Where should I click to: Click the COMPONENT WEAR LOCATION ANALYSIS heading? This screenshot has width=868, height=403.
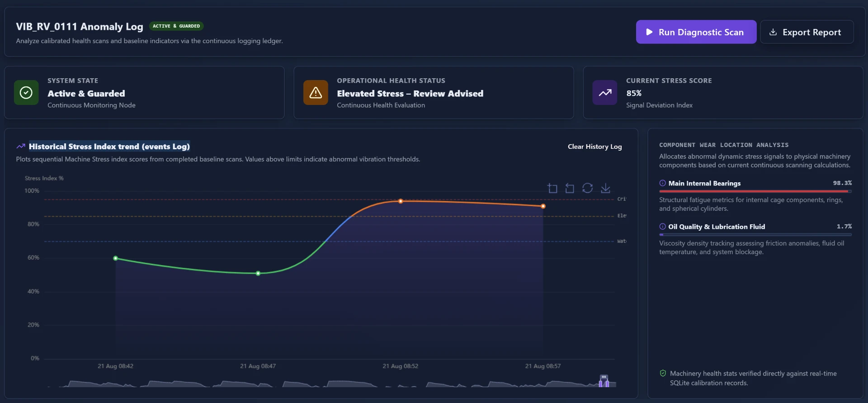coord(724,145)
